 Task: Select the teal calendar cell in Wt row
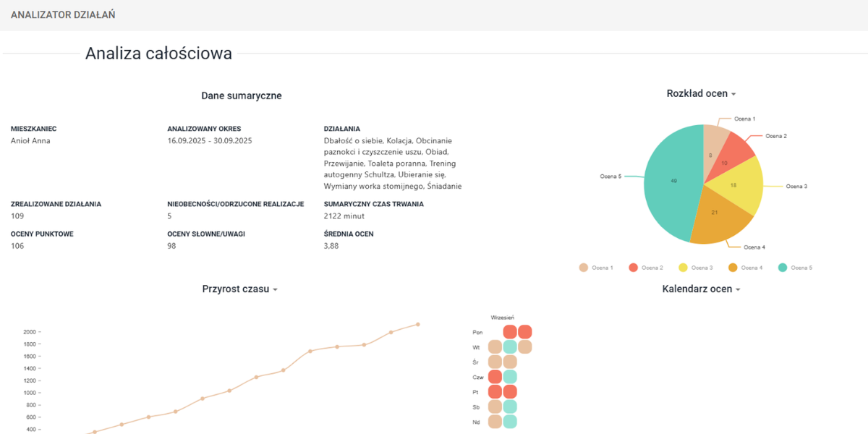(510, 347)
